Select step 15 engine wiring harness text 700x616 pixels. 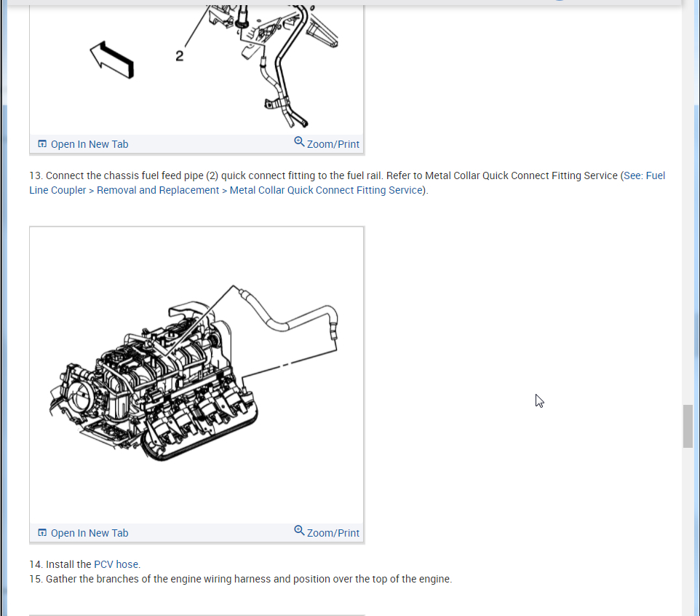[x=241, y=579]
